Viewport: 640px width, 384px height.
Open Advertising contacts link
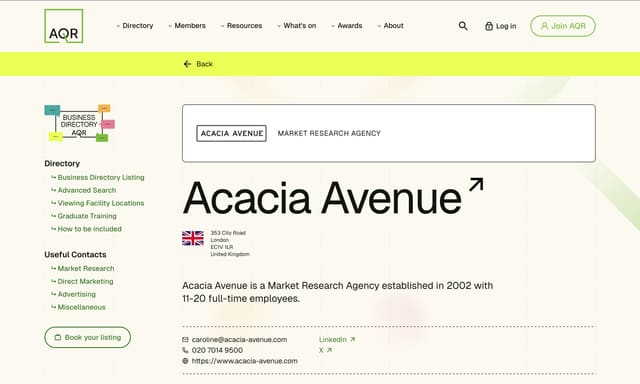[77, 294]
